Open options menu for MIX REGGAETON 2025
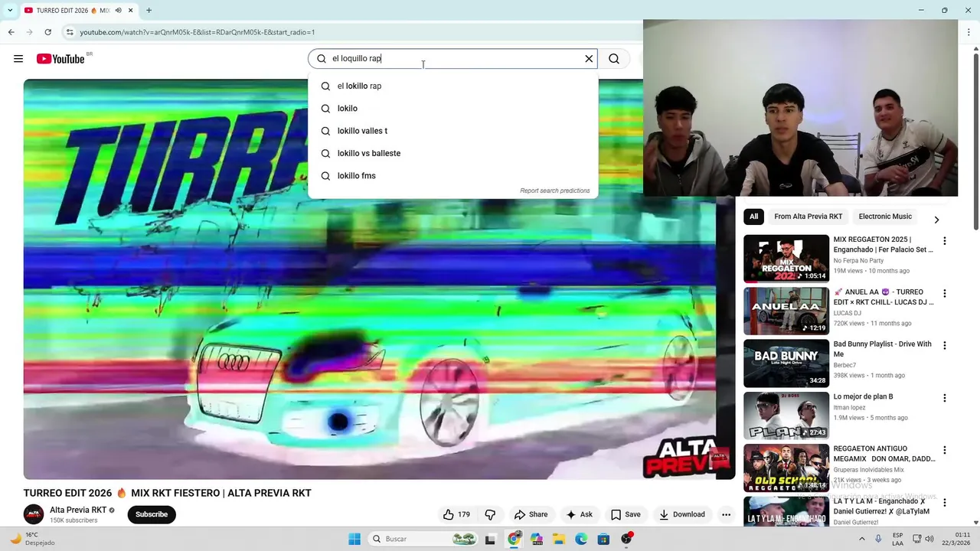This screenshot has width=980, height=551. point(944,241)
